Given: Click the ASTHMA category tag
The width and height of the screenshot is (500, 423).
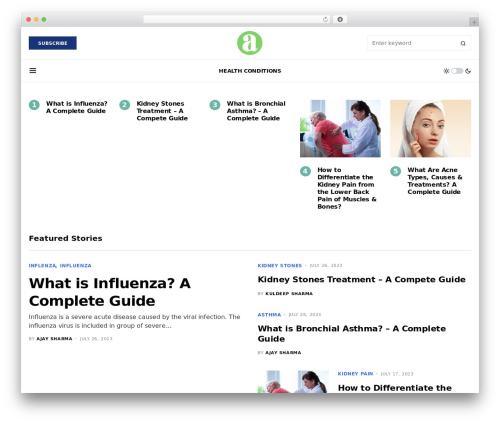Looking at the screenshot, I should tap(269, 315).
